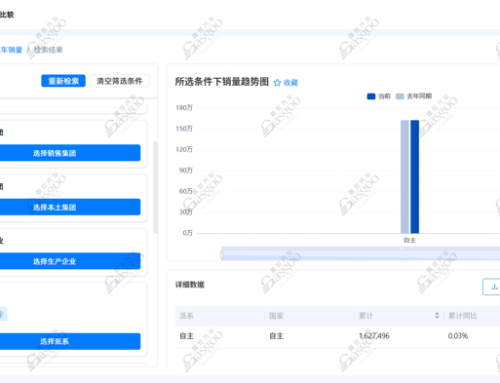
Task: Click the 清空筛选条件 button
Action: (119, 81)
